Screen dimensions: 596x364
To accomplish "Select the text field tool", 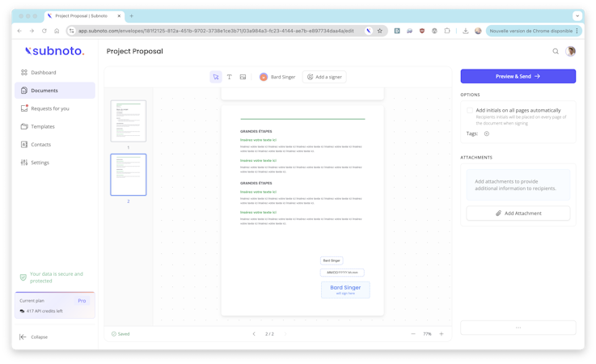I will 229,77.
